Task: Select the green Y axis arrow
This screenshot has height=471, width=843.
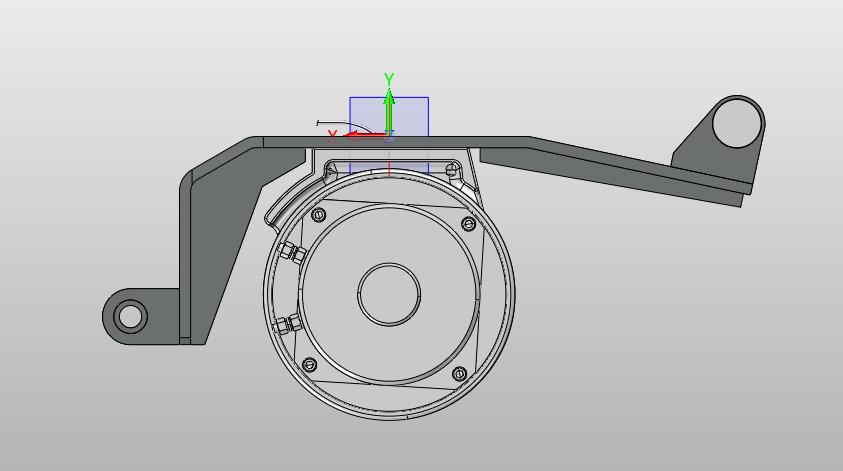Action: (x=389, y=112)
